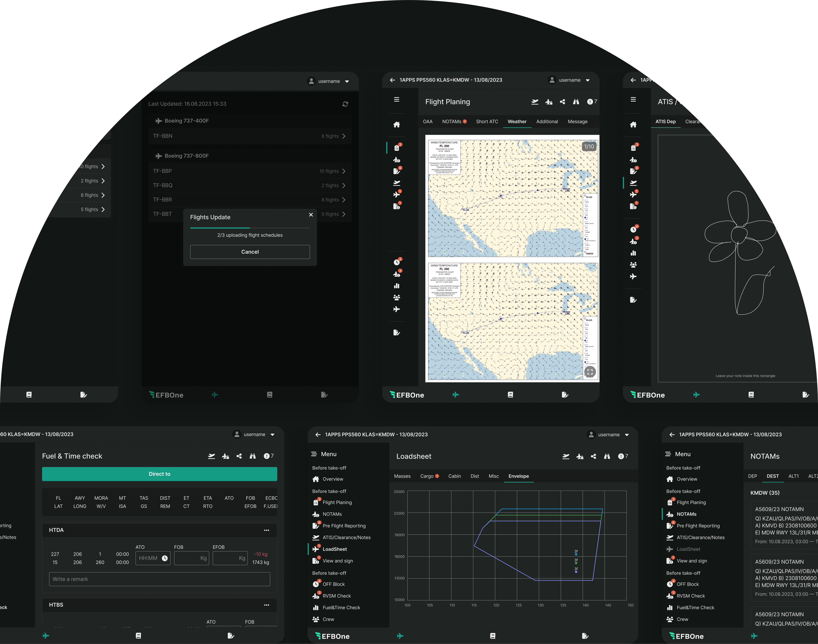Close the Flights Update dialog
The height and width of the screenshot is (644, 818).
pos(311,215)
